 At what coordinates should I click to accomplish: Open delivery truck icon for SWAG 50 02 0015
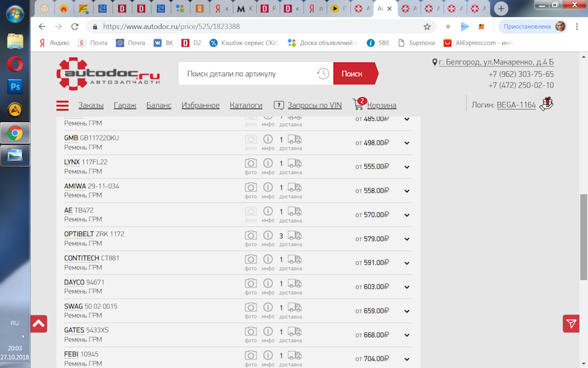pyautogui.click(x=295, y=307)
